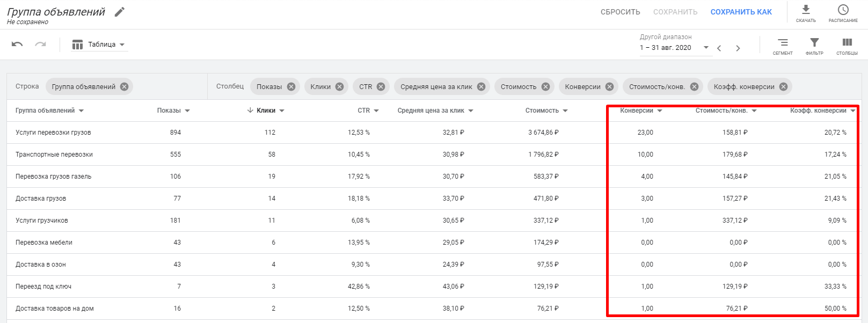Open the Фильтр filter tool
868x323 pixels.
814,46
